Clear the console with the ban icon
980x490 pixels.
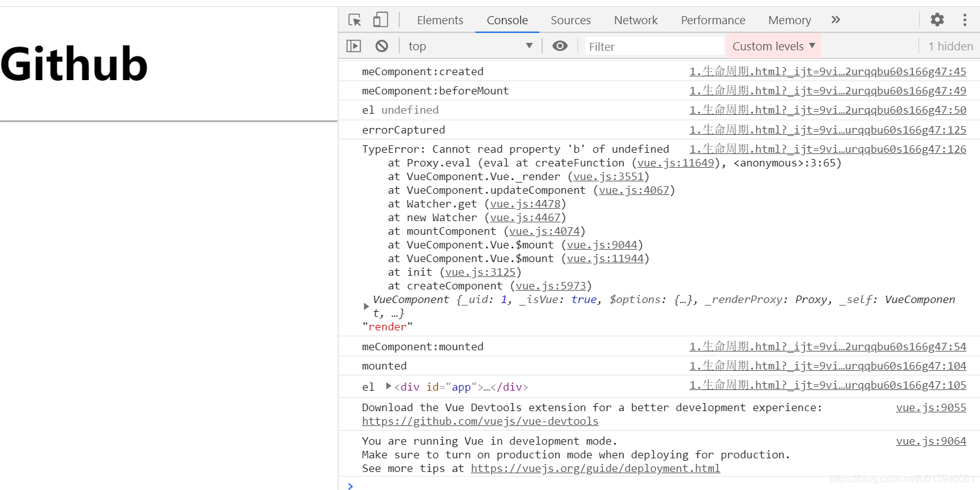(x=382, y=46)
